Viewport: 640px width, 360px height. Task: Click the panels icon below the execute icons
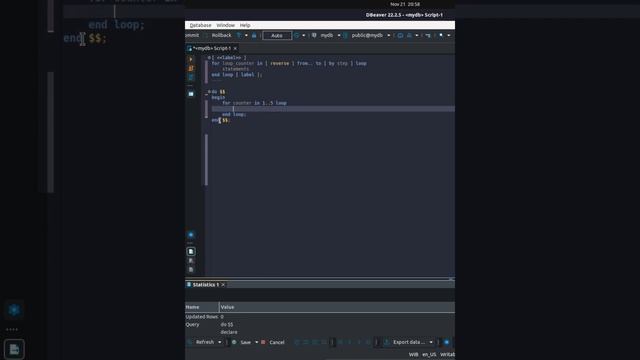(191, 94)
